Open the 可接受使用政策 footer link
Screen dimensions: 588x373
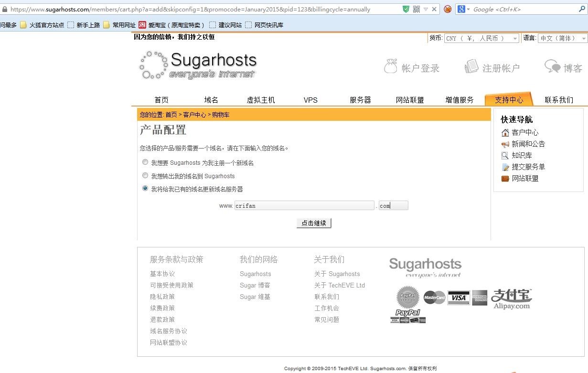coord(172,285)
